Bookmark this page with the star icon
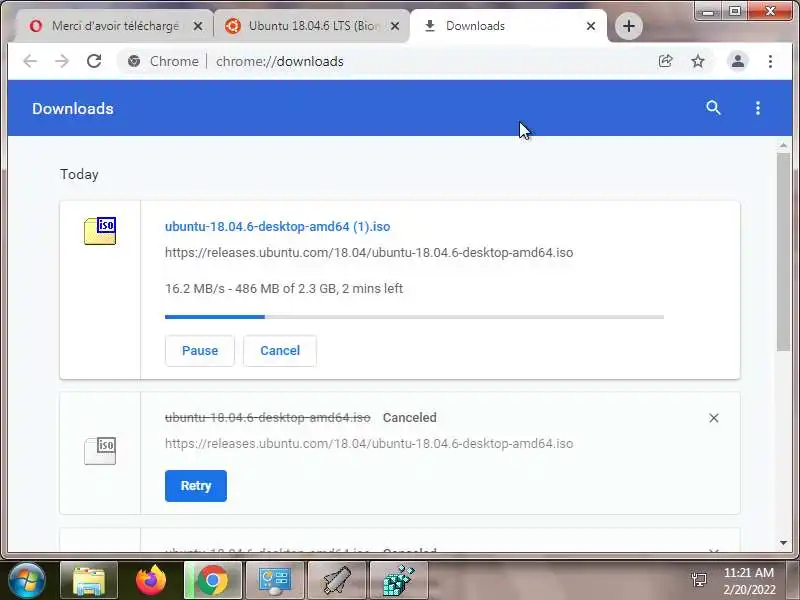Screen dimensions: 800x600 pyautogui.click(x=697, y=61)
